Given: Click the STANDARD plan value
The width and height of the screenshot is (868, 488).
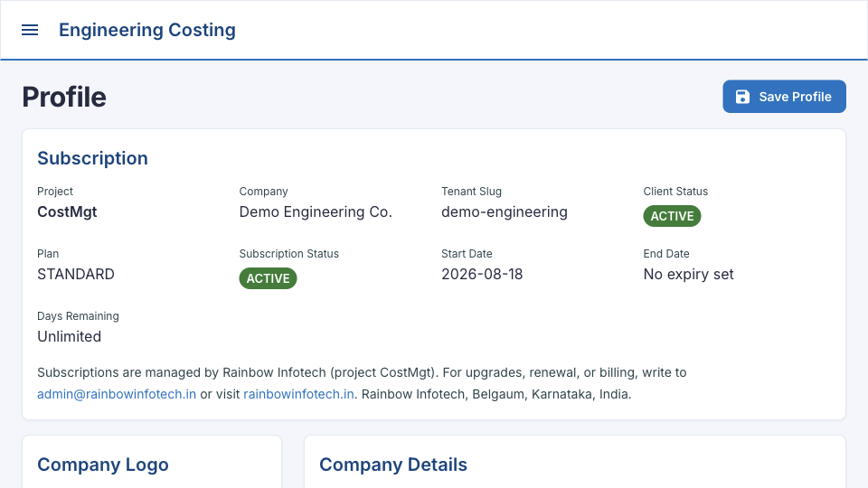Looking at the screenshot, I should [76, 275].
